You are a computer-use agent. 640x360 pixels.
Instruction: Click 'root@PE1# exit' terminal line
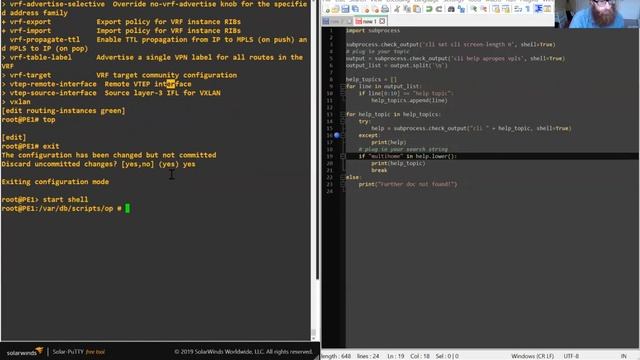(x=31, y=146)
